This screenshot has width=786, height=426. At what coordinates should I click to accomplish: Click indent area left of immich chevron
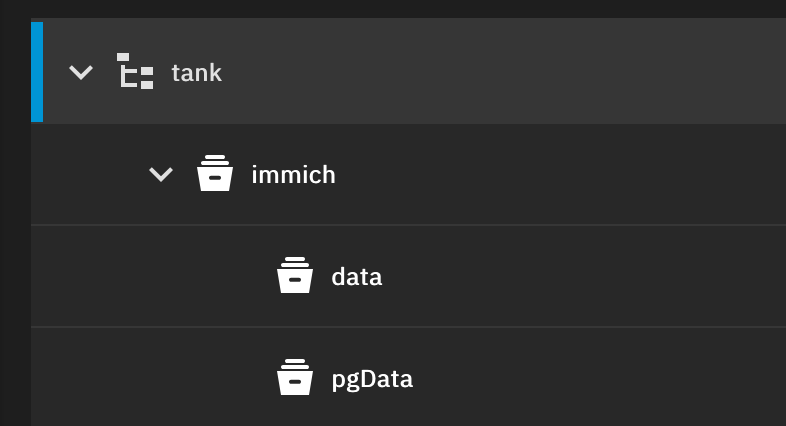(90, 175)
